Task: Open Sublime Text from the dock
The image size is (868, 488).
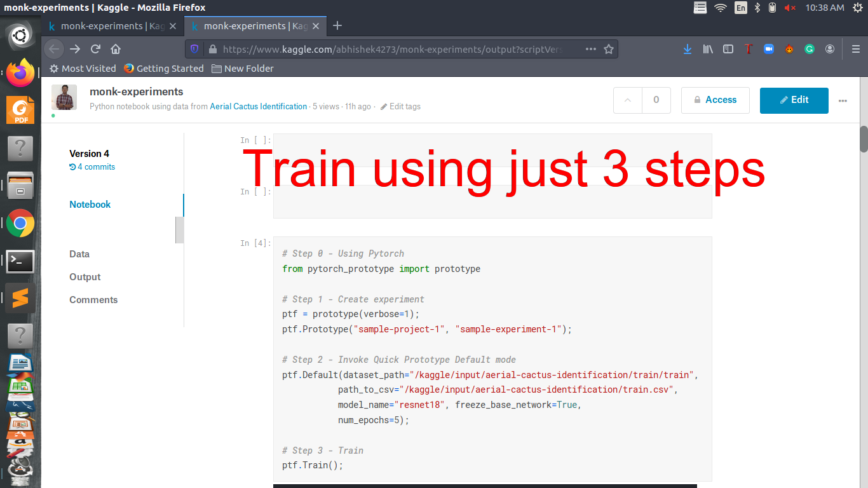Action: coord(20,298)
